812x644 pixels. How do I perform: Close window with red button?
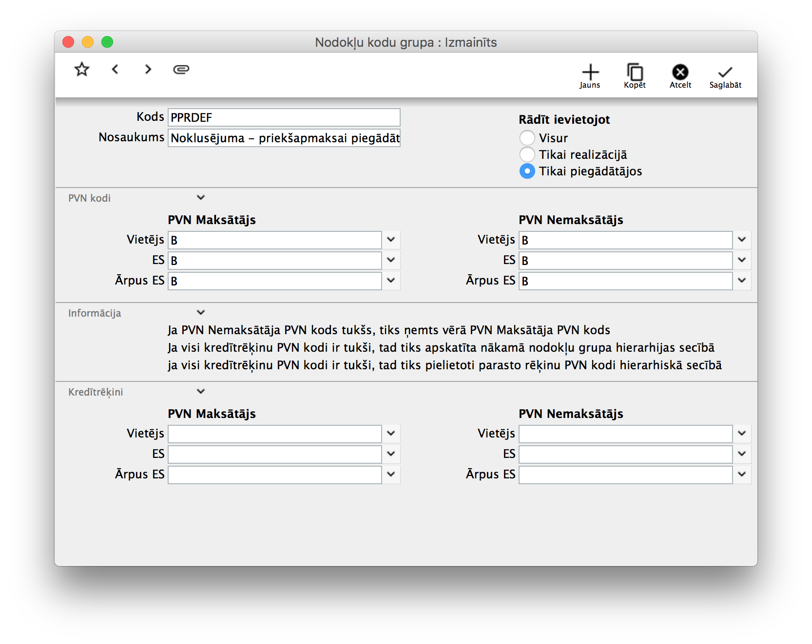pos(68,42)
